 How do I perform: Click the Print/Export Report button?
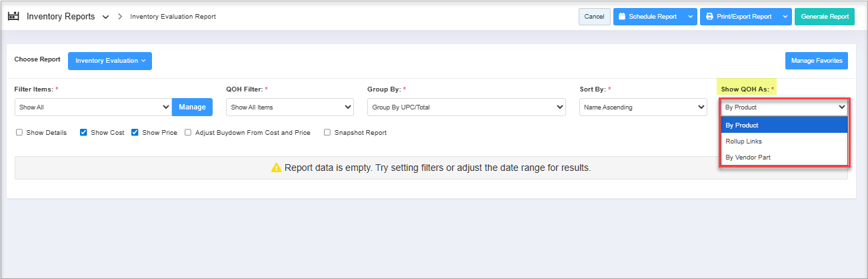tap(738, 17)
